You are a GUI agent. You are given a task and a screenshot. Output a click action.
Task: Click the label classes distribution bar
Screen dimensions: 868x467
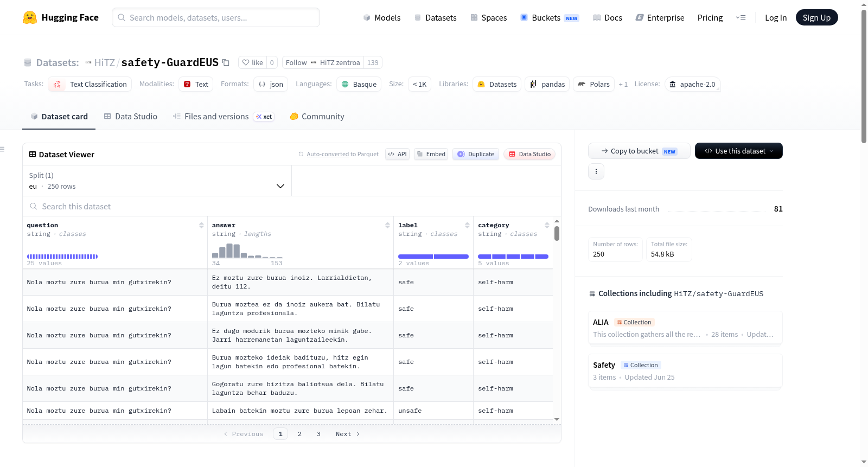(x=433, y=257)
